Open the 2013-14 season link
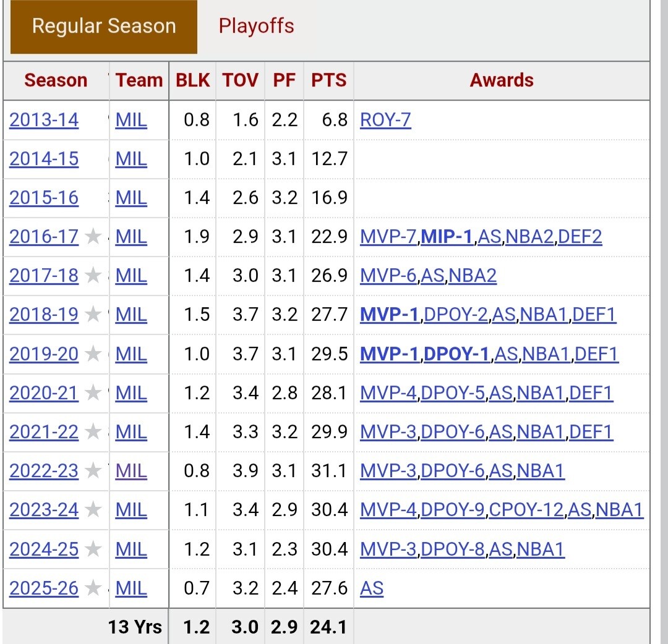 tap(44, 120)
